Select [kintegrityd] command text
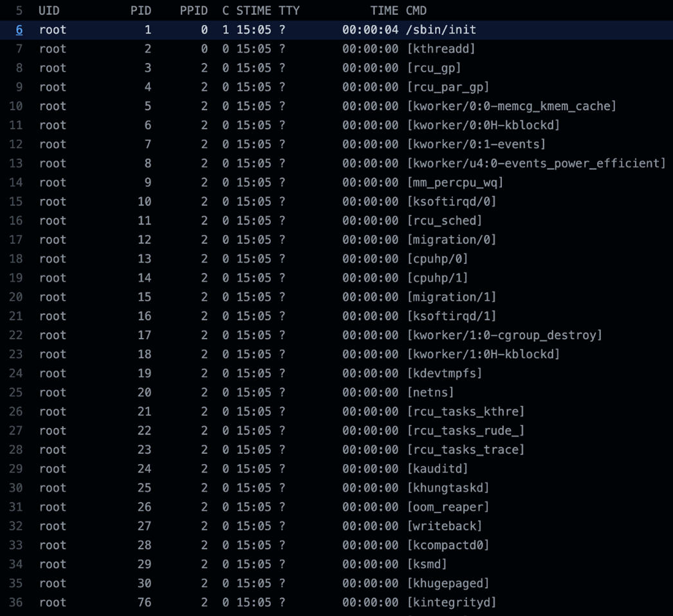This screenshot has width=673, height=616. tap(452, 602)
